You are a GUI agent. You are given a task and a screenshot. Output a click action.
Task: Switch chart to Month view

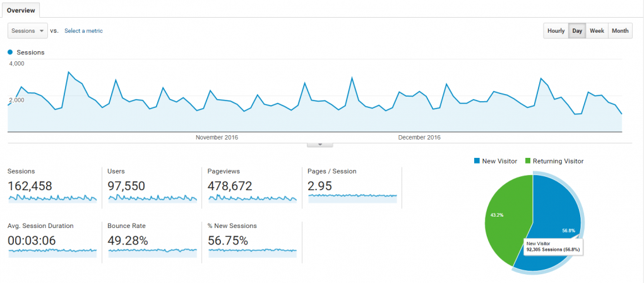pos(620,31)
